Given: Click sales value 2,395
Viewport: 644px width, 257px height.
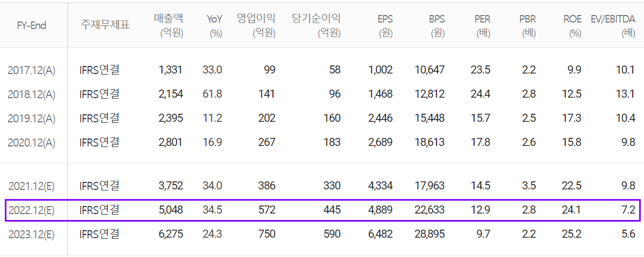Looking at the screenshot, I should (x=171, y=118).
